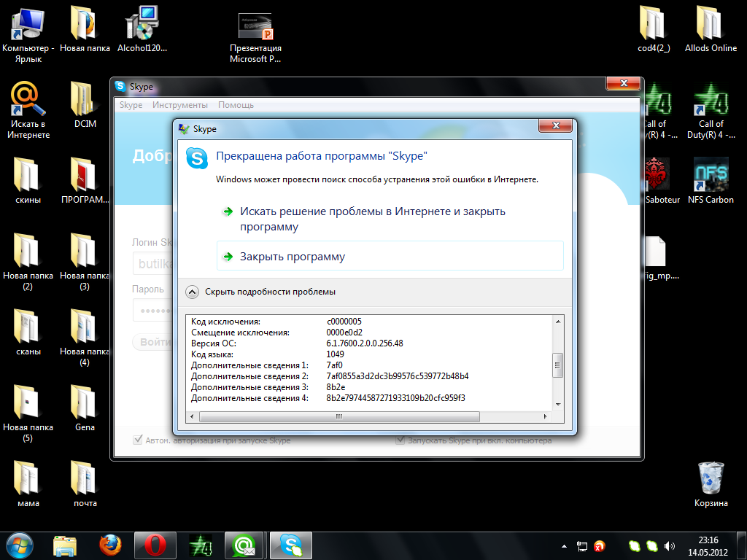Click details scroll-right arrow
The image size is (747, 560).
[x=546, y=416]
